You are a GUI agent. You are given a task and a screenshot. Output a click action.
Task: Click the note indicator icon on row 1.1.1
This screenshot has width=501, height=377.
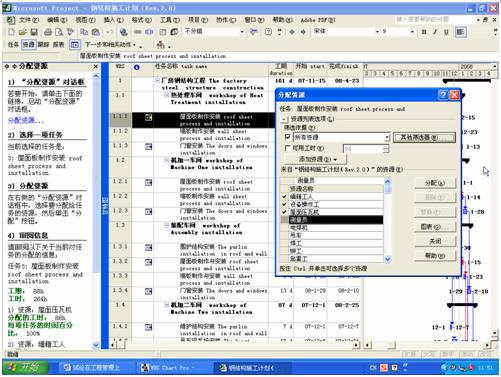coord(148,117)
